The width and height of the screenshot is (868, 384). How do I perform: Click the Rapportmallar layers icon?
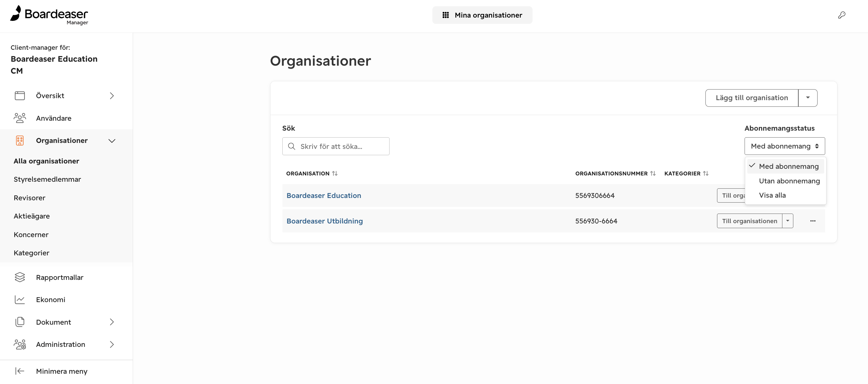click(x=20, y=277)
